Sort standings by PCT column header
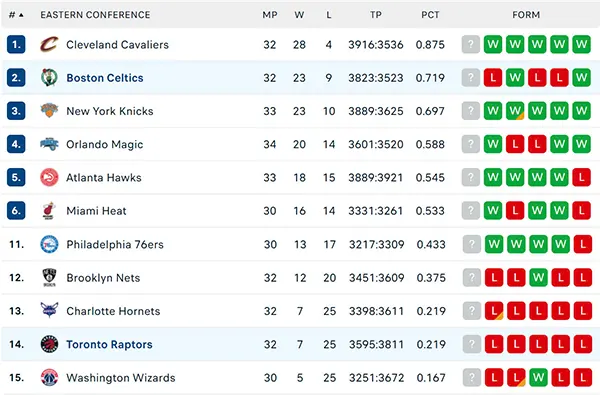The image size is (600, 395). point(430,15)
